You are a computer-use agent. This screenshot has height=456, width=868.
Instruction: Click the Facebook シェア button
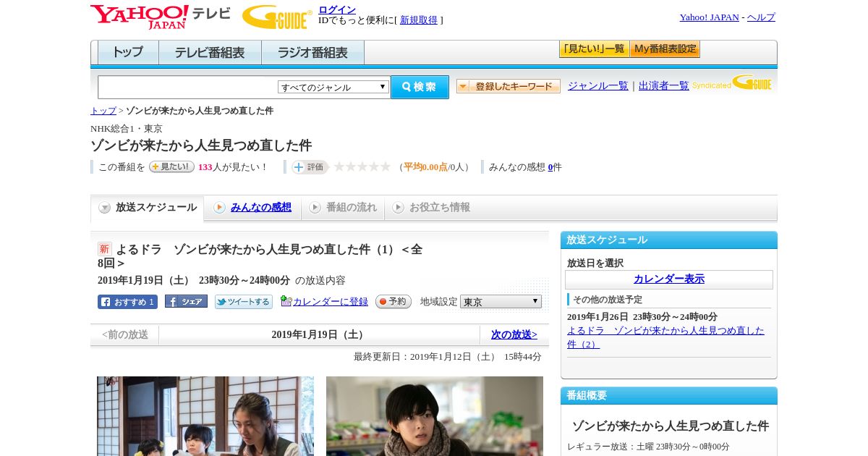(x=186, y=301)
